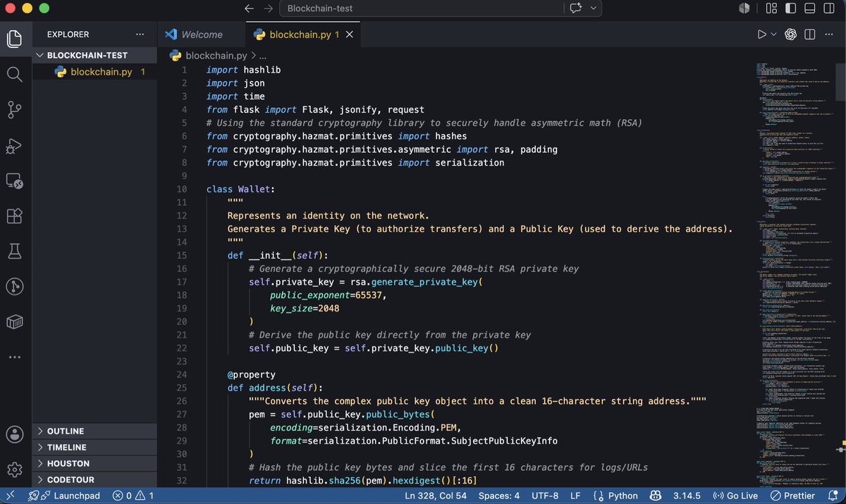
Task: Open the chat sparkle icon in title bar
Action: point(575,8)
